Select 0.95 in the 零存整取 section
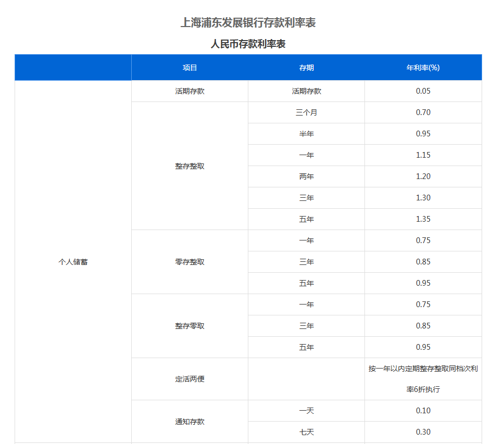The height and width of the screenshot is (444, 504). 423,283
